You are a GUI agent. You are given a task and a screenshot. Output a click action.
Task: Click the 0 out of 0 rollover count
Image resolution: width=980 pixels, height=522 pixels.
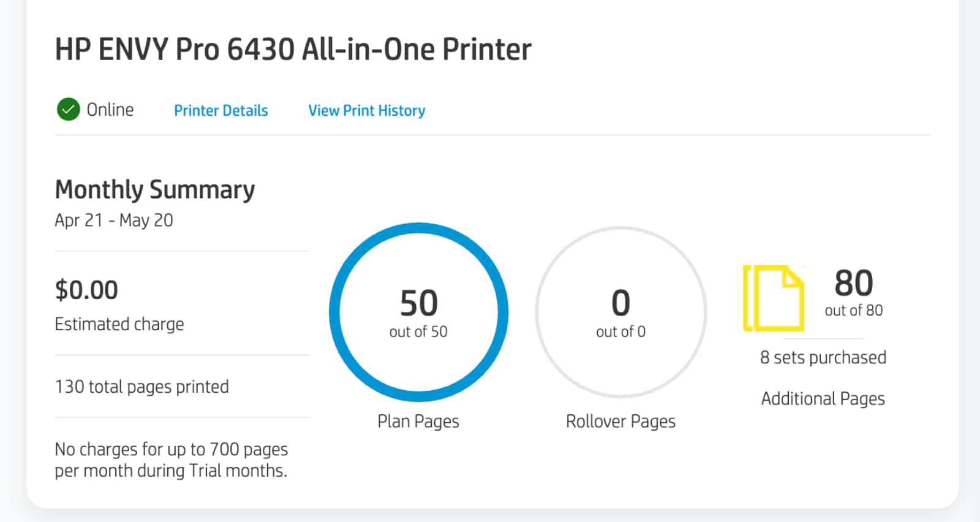pos(620,312)
